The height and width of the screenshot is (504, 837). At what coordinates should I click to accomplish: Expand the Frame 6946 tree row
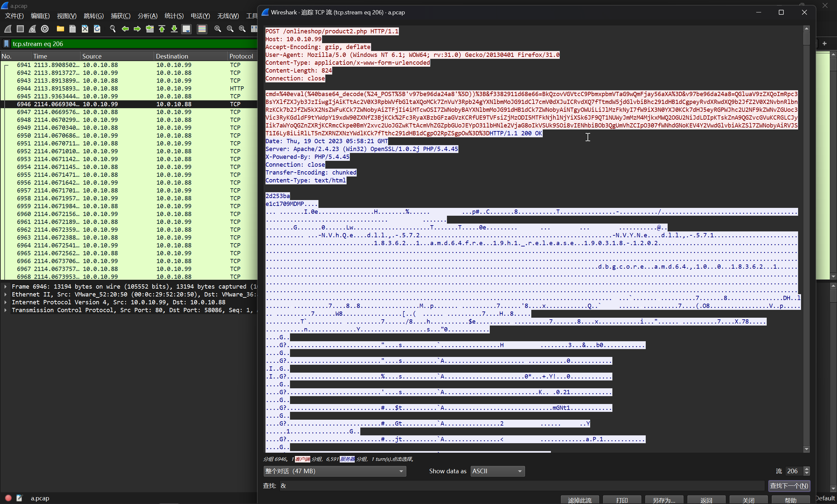click(6, 287)
